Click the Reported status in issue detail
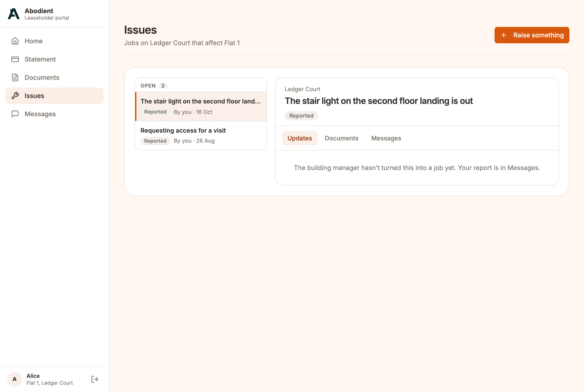The image size is (584, 392). coord(301,116)
